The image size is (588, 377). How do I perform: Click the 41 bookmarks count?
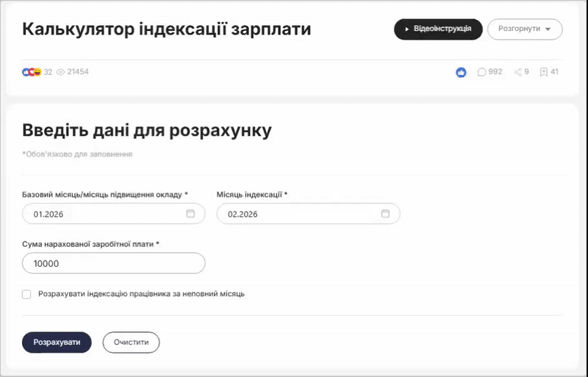[554, 72]
